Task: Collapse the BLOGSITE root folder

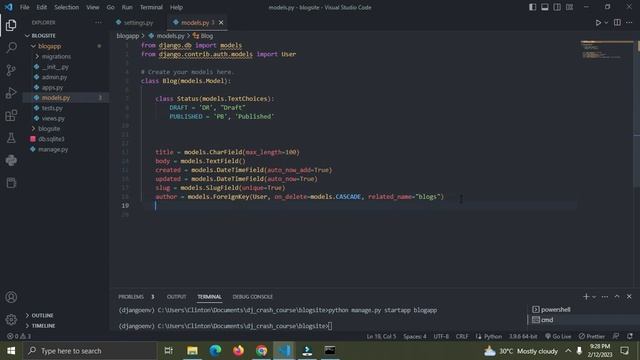Action: pyautogui.click(x=65, y=36)
